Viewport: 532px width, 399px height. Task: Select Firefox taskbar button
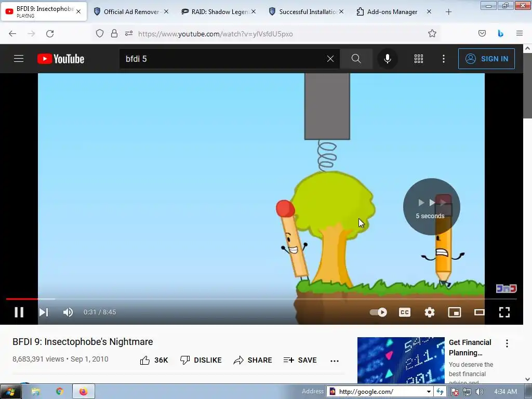[84, 392]
